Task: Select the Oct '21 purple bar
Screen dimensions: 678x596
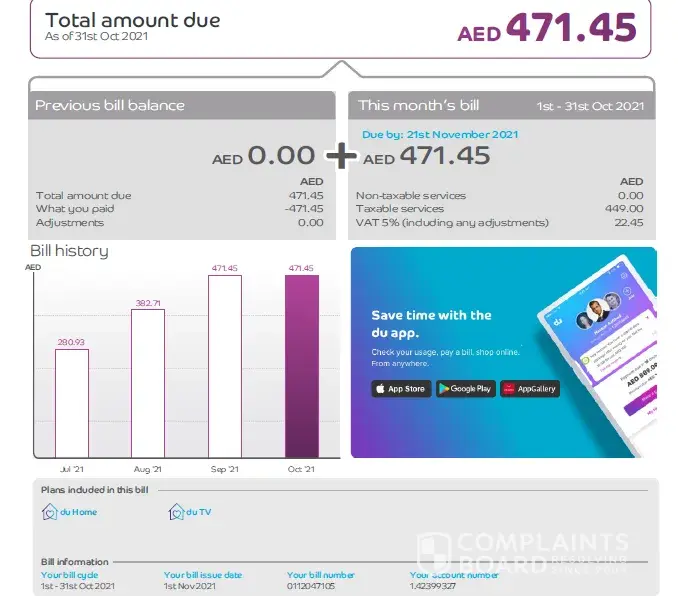Action: click(301, 365)
